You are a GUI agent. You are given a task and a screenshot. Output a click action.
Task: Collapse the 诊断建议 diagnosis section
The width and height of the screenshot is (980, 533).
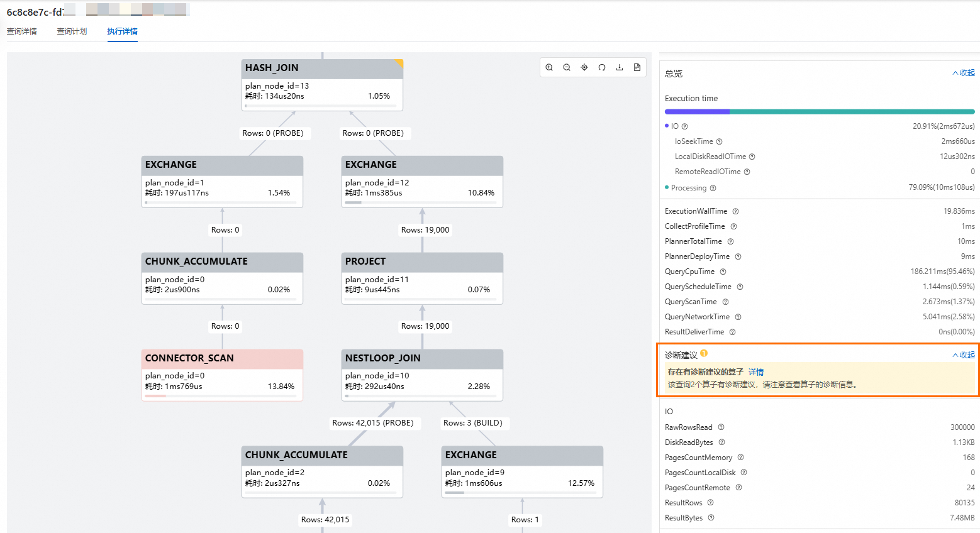[964, 355]
